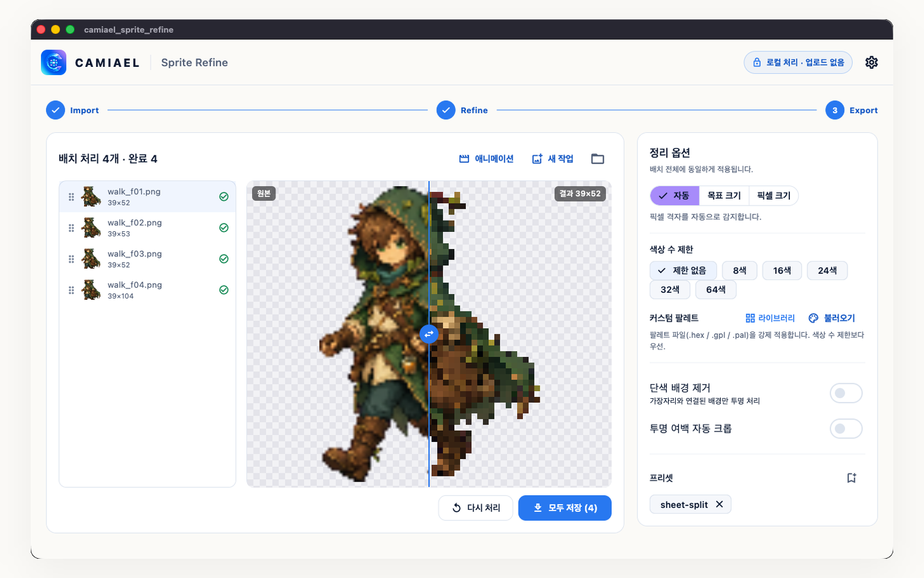This screenshot has height=578, width=924.
Task: Click the 정리 옵션 heading
Action: 670,153
